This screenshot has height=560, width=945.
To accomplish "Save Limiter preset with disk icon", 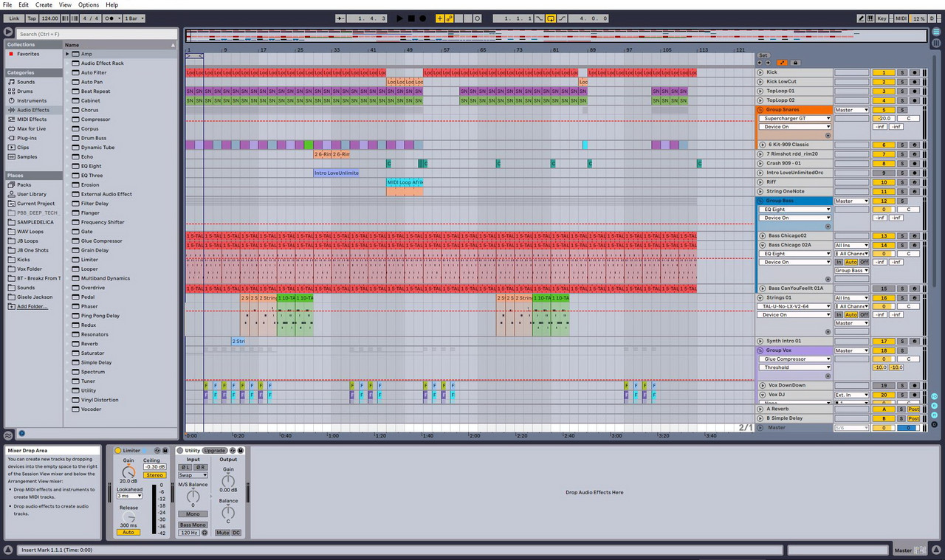I will (165, 450).
